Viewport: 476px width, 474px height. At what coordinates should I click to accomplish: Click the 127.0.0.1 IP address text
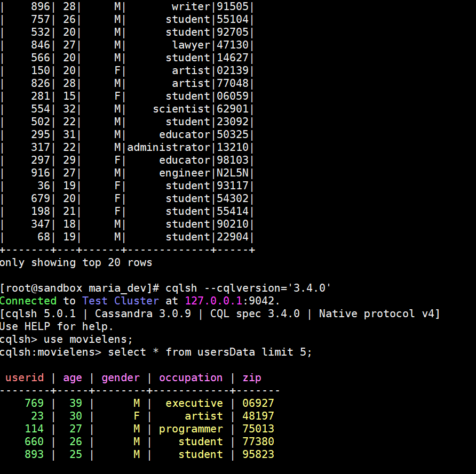[x=213, y=301]
